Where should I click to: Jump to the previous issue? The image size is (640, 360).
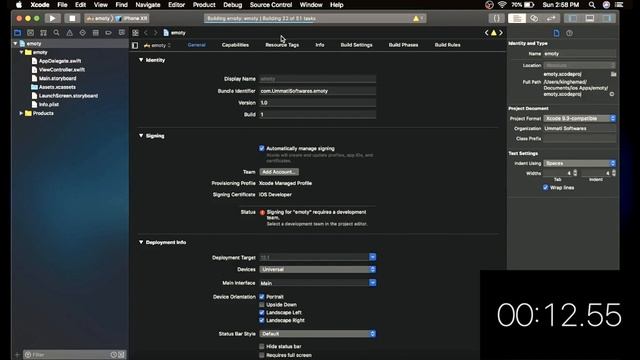click(x=487, y=33)
